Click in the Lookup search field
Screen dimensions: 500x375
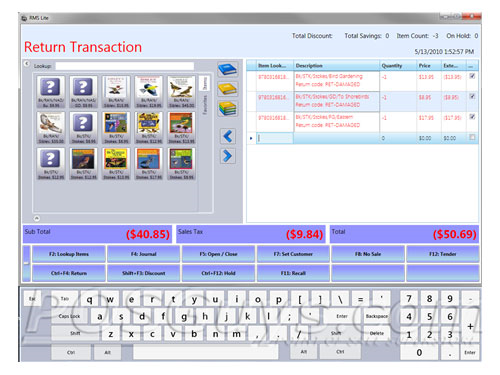pyautogui.click(x=125, y=66)
